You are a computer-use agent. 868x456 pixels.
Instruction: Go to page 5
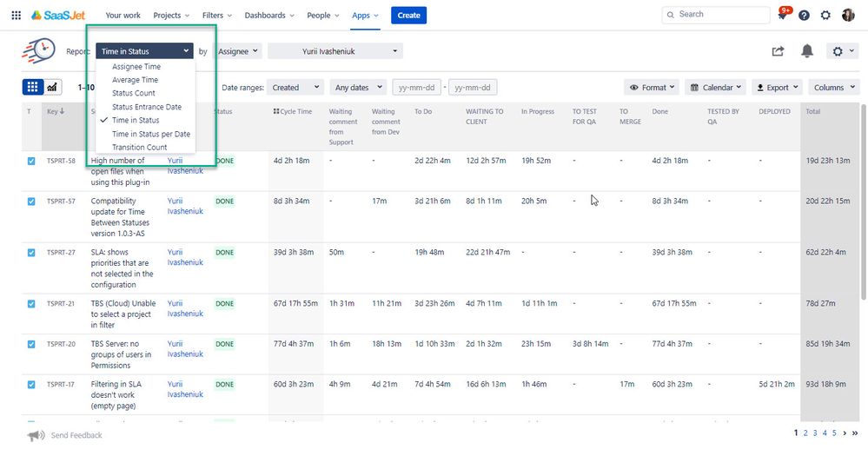[834, 433]
